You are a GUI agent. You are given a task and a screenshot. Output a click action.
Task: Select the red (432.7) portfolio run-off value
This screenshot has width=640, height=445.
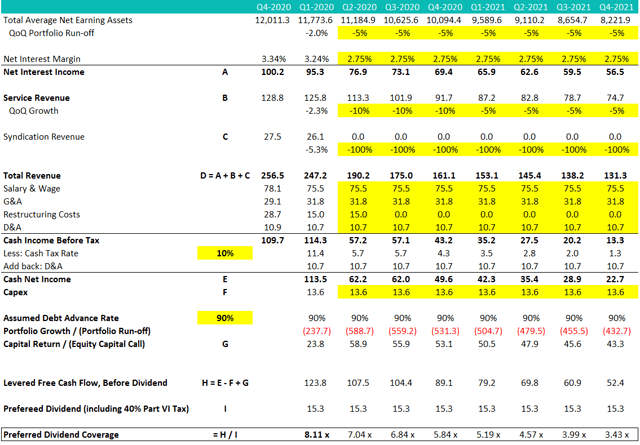pos(617,331)
